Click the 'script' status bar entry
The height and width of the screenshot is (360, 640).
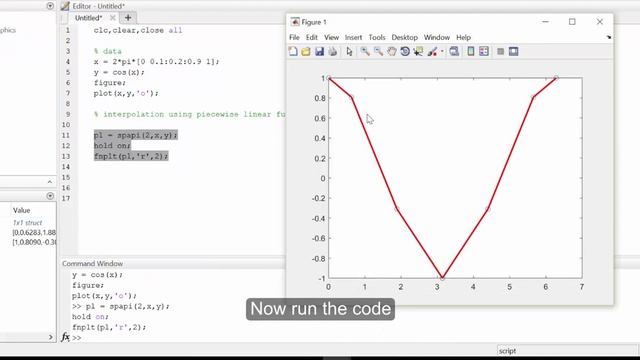[x=507, y=351]
